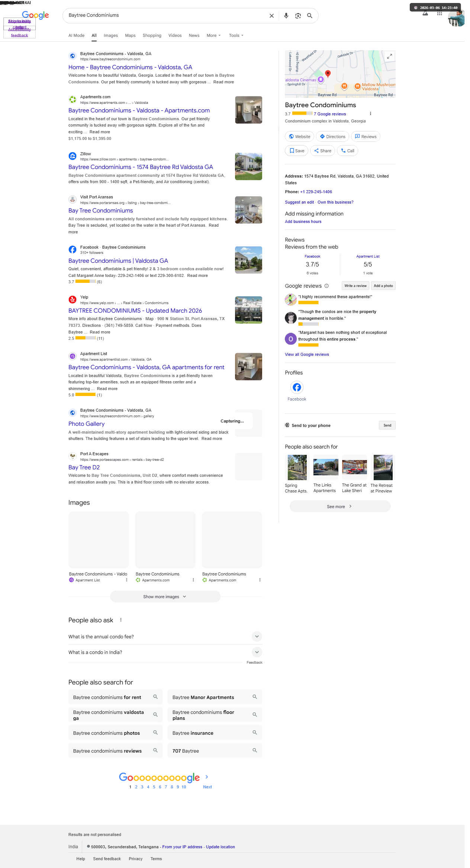Save Baytree Condominiums with Save button

coord(297,151)
